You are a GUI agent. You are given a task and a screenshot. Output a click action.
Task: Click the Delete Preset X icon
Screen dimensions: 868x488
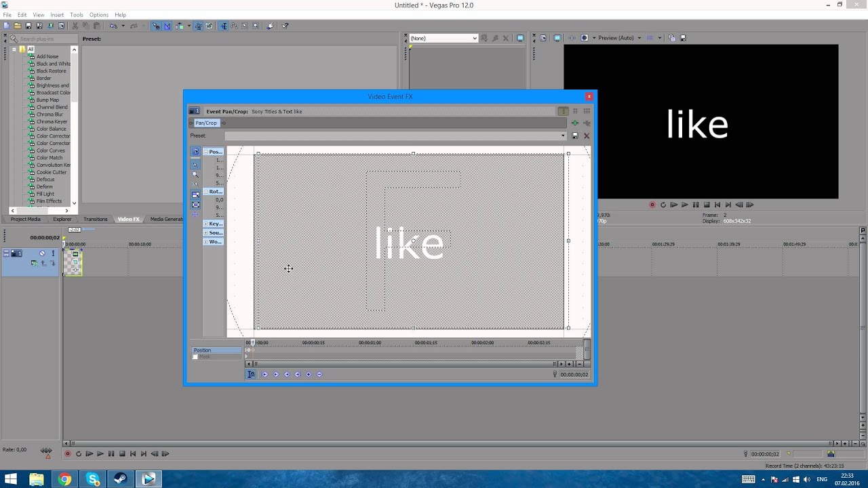click(x=587, y=136)
